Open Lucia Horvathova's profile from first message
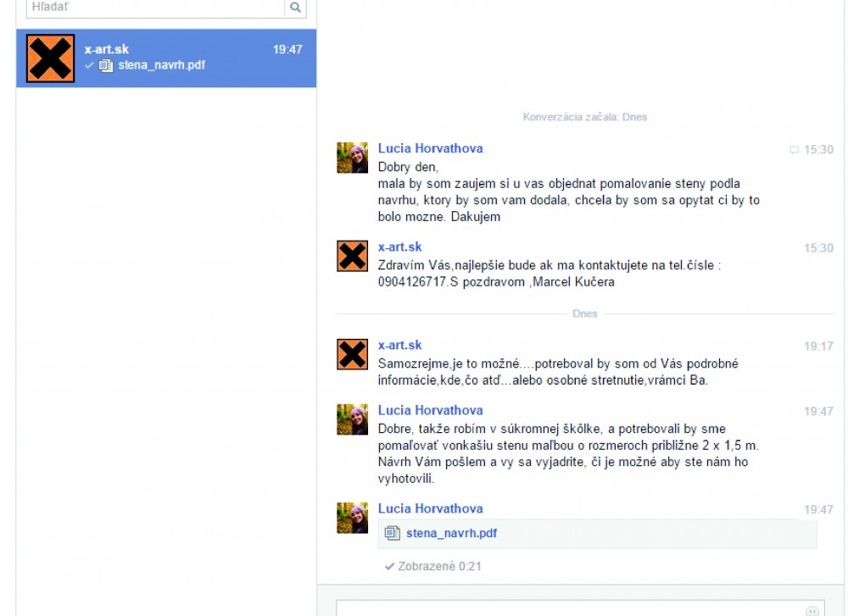The width and height of the screenshot is (848, 616). click(x=430, y=148)
